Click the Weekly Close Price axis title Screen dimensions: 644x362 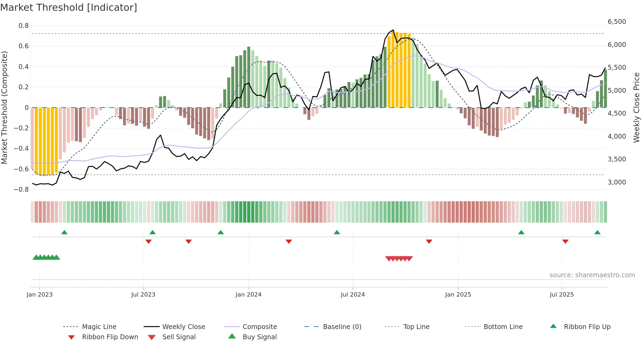636,107
